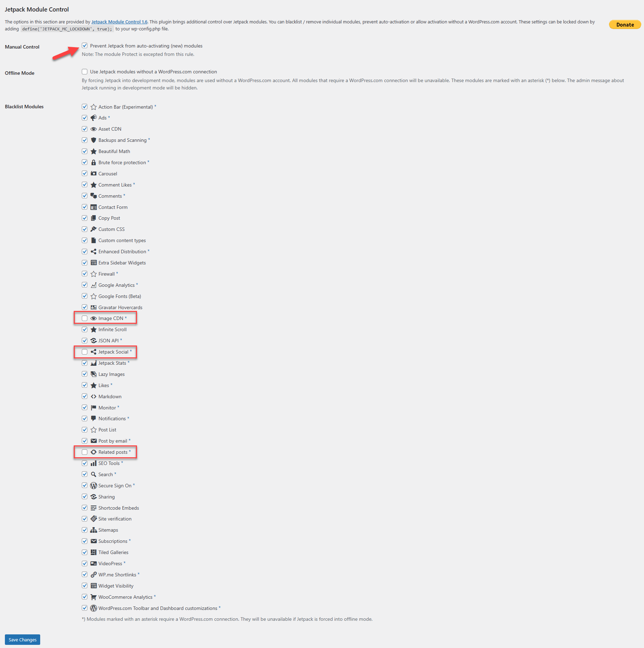Click the chart icon next to Google Analytics
Viewport: 644px width, 648px height.
94,285
